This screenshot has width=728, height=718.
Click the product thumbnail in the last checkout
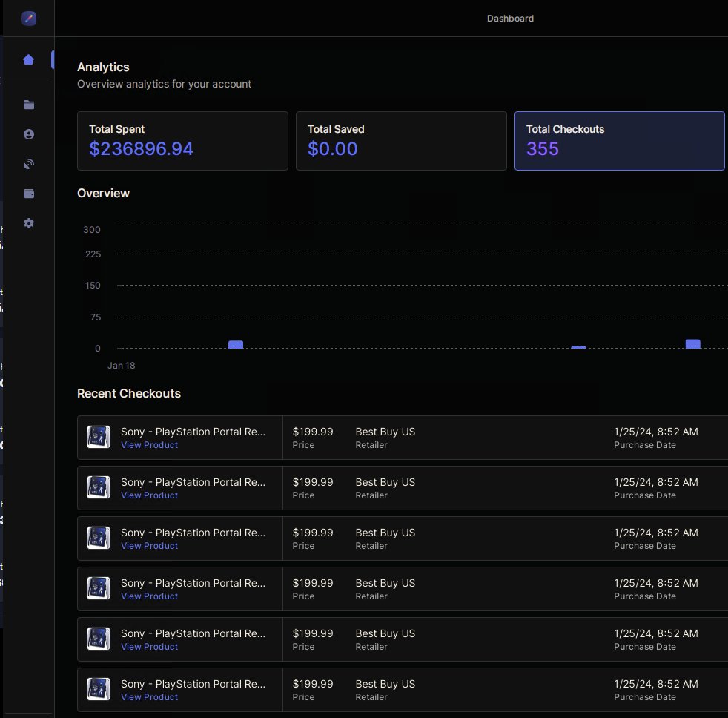pos(99,689)
